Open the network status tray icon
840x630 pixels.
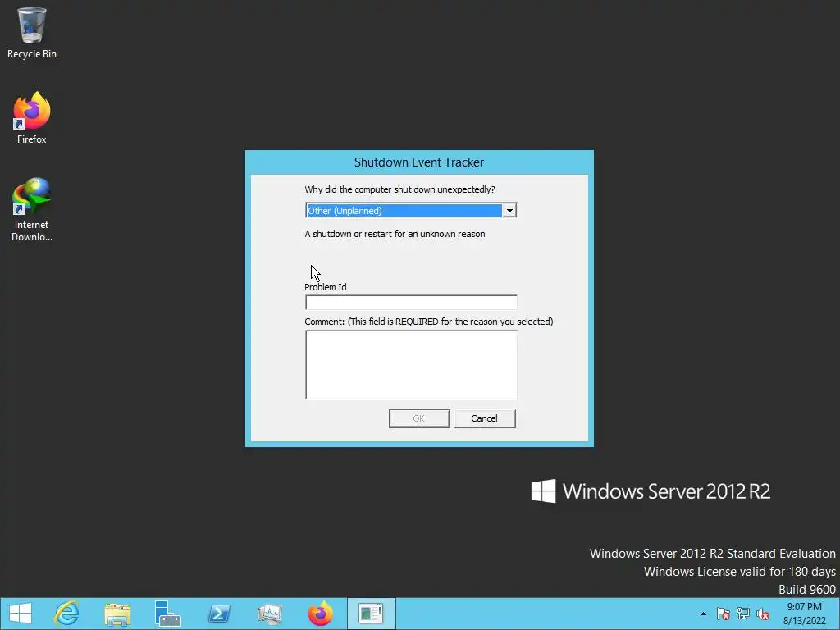pyautogui.click(x=743, y=614)
